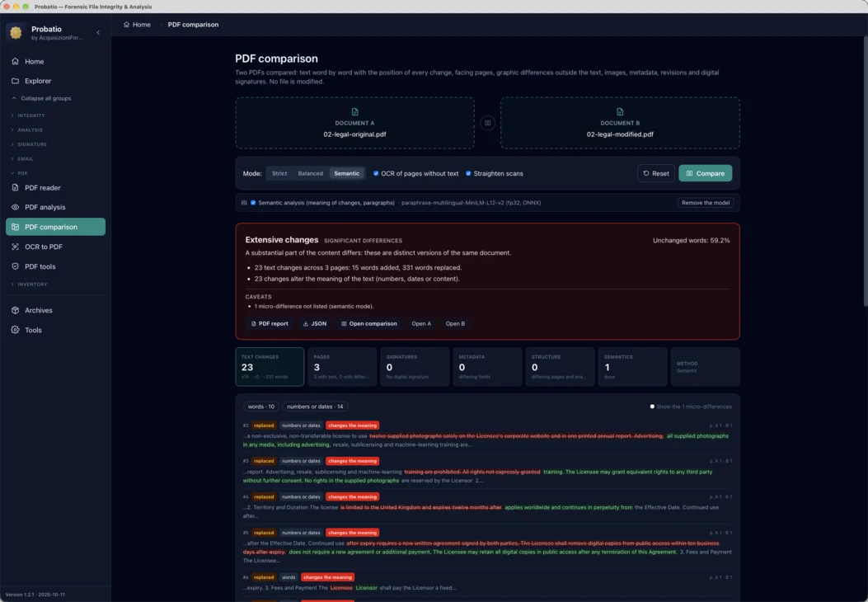
Task: Open PDF reader in the sidebar
Action: click(55, 188)
